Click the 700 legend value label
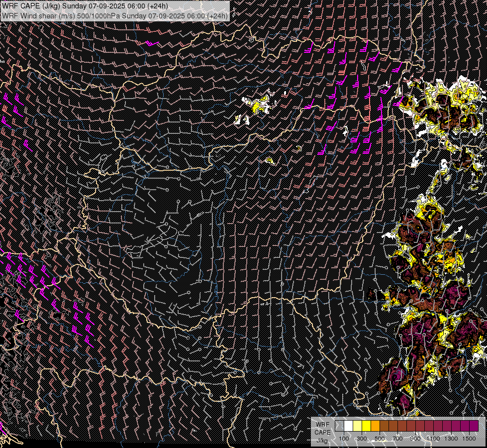The image size is (487, 448). [x=397, y=439]
